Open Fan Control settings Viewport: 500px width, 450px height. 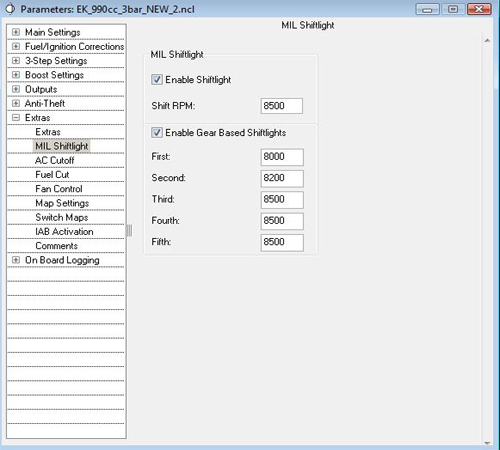pos(59,189)
